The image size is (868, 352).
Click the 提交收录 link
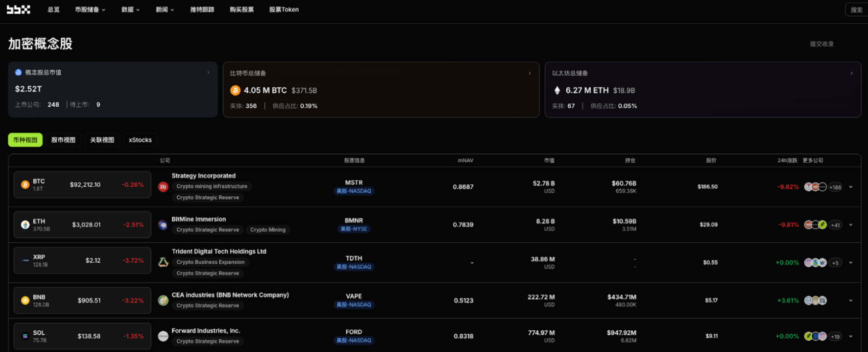822,44
